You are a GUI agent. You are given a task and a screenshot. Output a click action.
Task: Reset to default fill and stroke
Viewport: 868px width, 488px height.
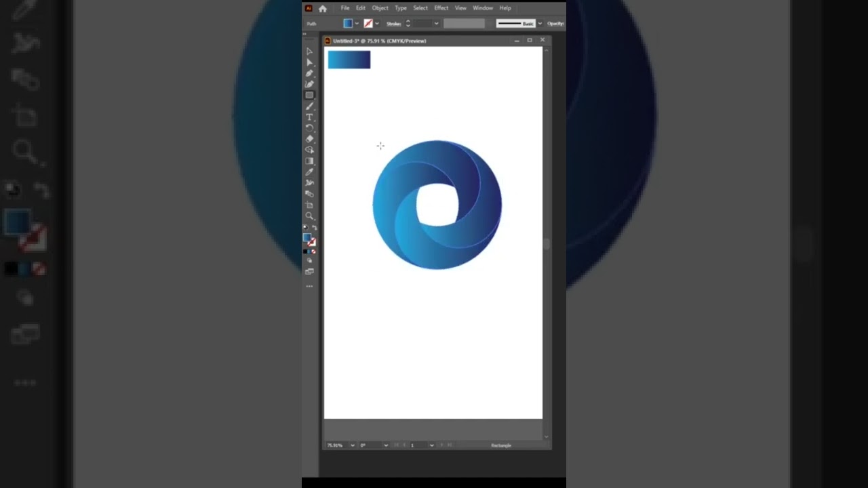305,227
